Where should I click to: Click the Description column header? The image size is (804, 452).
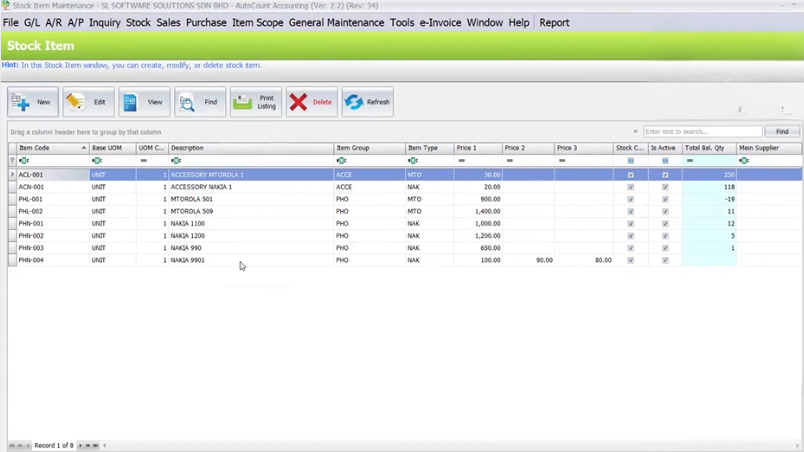pyautogui.click(x=251, y=148)
